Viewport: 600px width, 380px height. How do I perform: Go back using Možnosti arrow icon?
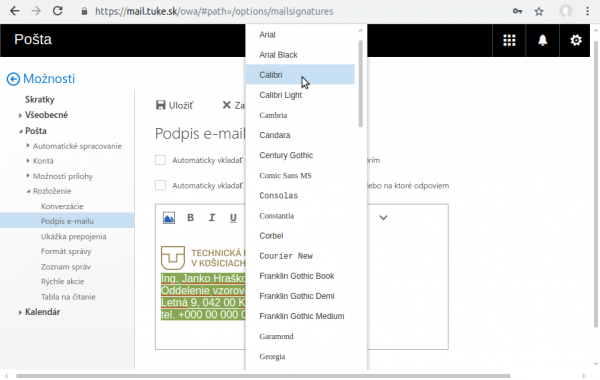point(13,79)
